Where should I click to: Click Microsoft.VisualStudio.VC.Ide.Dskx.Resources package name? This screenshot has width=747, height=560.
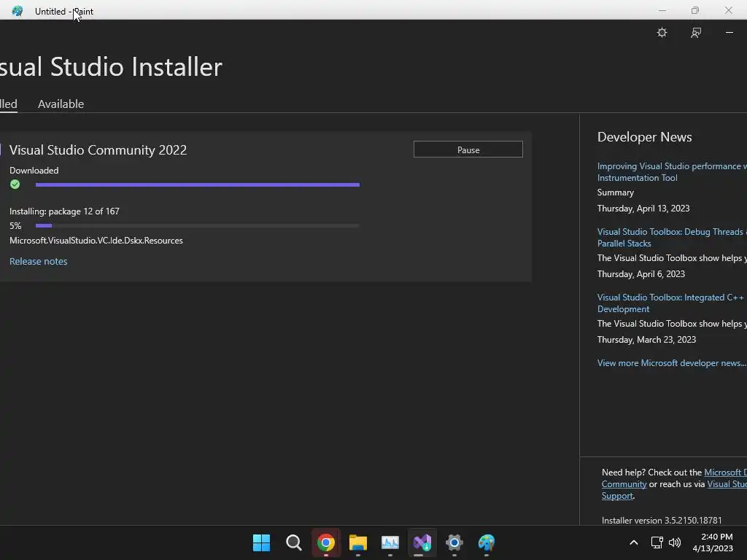pyautogui.click(x=96, y=241)
